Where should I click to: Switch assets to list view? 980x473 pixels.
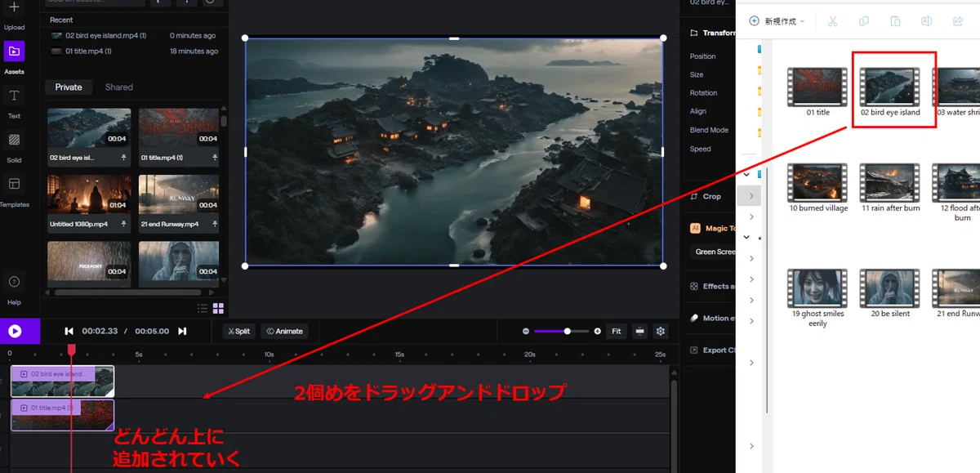point(203,308)
